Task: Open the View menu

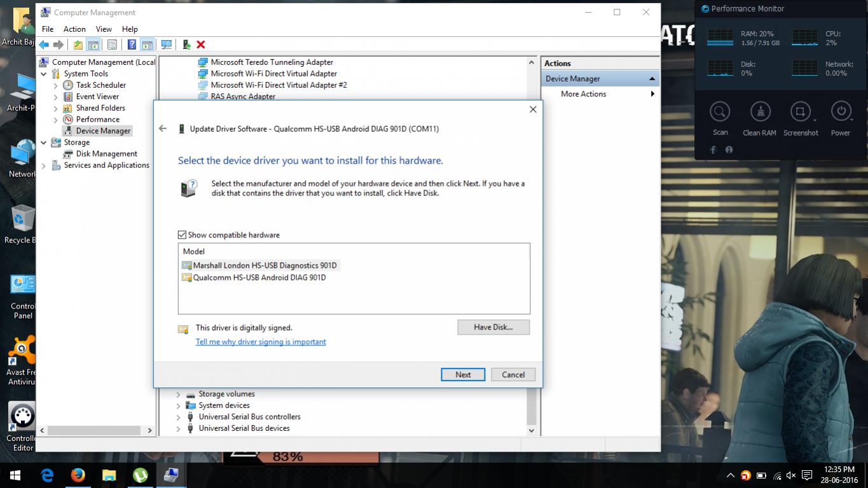Action: coord(104,29)
